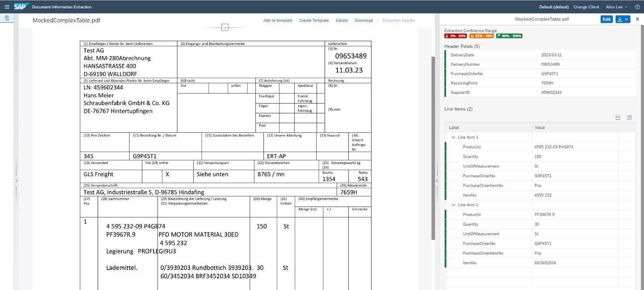Collapse all line items icon
The width and height of the screenshot is (644, 290).
click(x=618, y=117)
